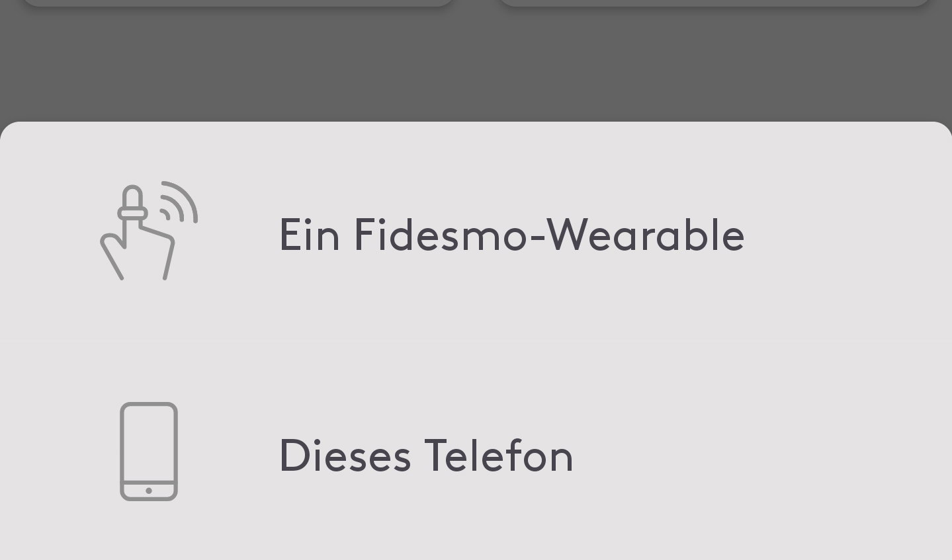Choose the "Ein Fidesmo-Wearable" option
Screen dimensions: 952x560
(x=511, y=235)
